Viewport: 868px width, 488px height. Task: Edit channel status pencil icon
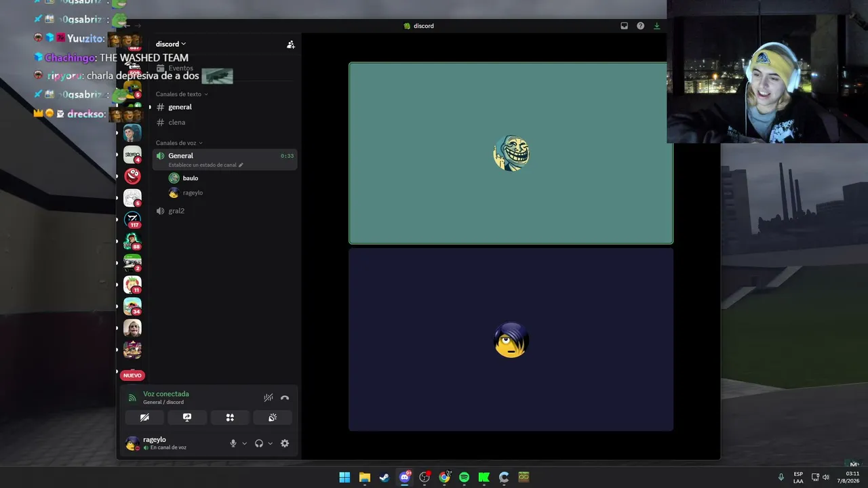point(241,165)
